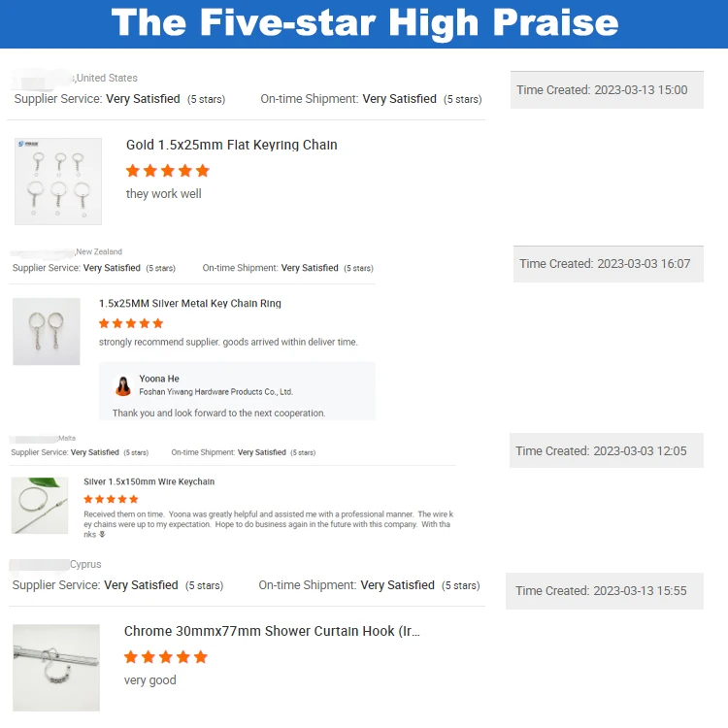Click Yoona He's profile avatar
This screenshot has width=728, height=728.
pyautogui.click(x=123, y=385)
